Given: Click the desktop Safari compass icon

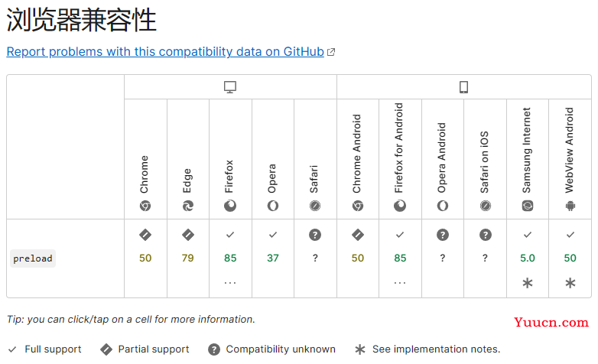Looking at the screenshot, I should (315, 206).
